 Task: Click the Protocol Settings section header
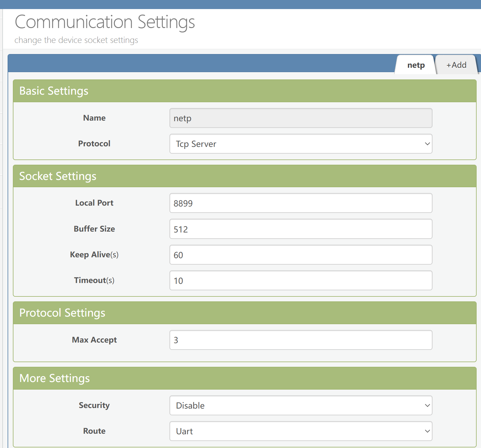pyautogui.click(x=245, y=313)
